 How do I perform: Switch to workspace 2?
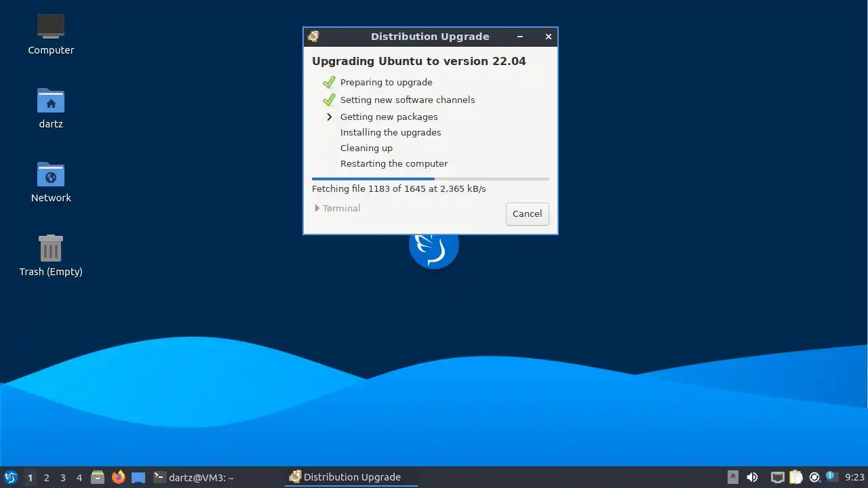pyautogui.click(x=46, y=478)
